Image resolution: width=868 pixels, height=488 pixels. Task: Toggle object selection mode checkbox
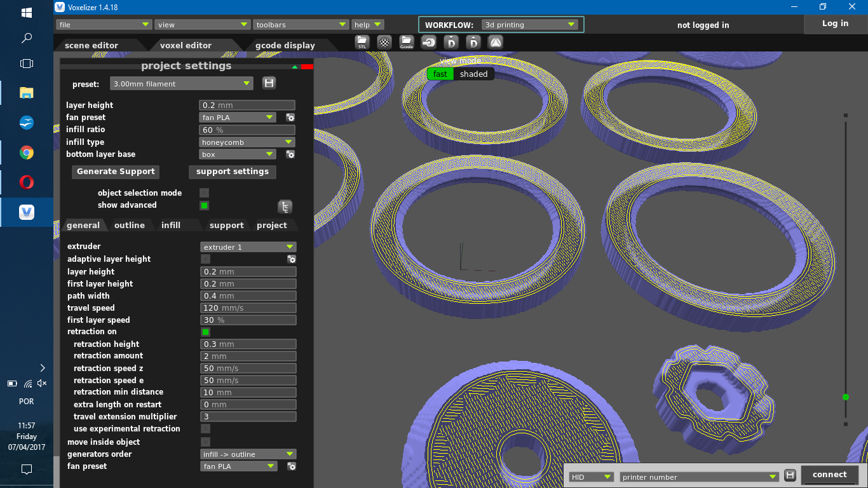[x=204, y=193]
